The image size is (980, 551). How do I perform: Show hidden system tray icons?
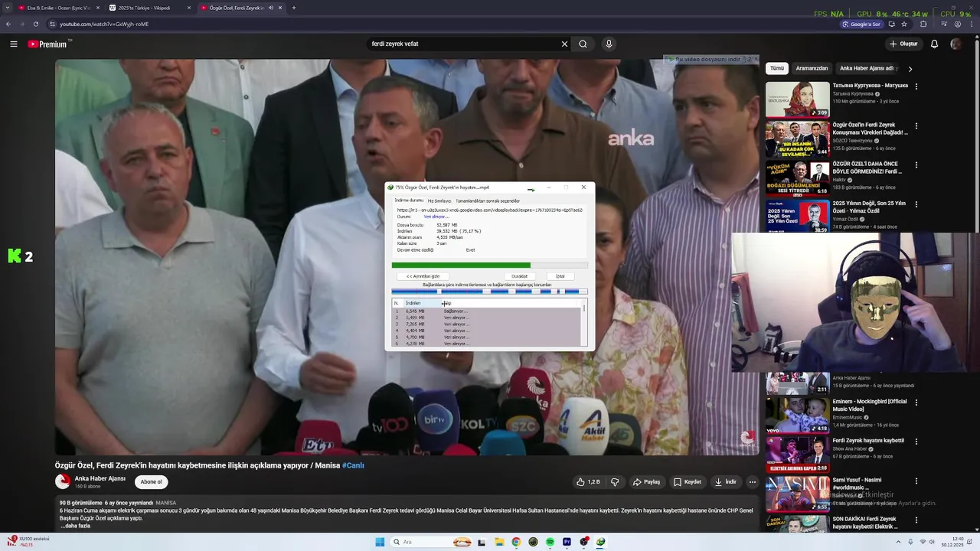pyautogui.click(x=898, y=542)
